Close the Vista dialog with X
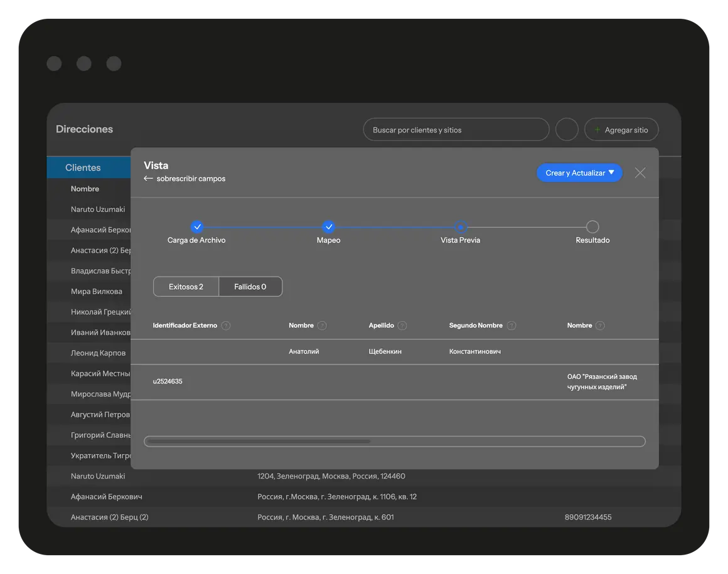 pos(640,173)
